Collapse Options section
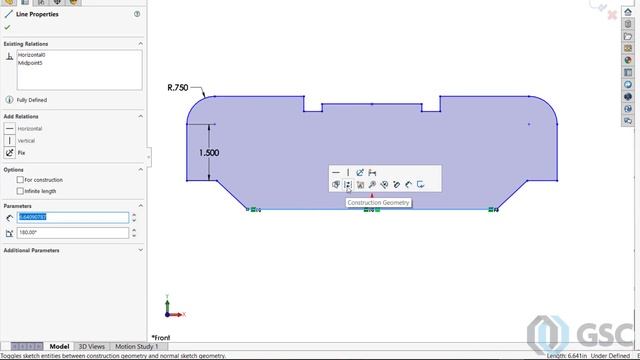The height and width of the screenshot is (360, 640). (x=140, y=169)
